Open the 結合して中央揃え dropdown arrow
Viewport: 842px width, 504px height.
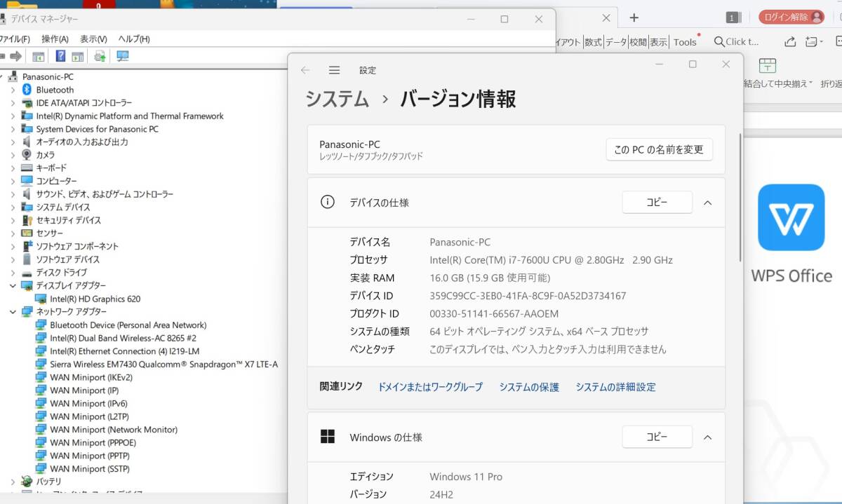click(811, 83)
